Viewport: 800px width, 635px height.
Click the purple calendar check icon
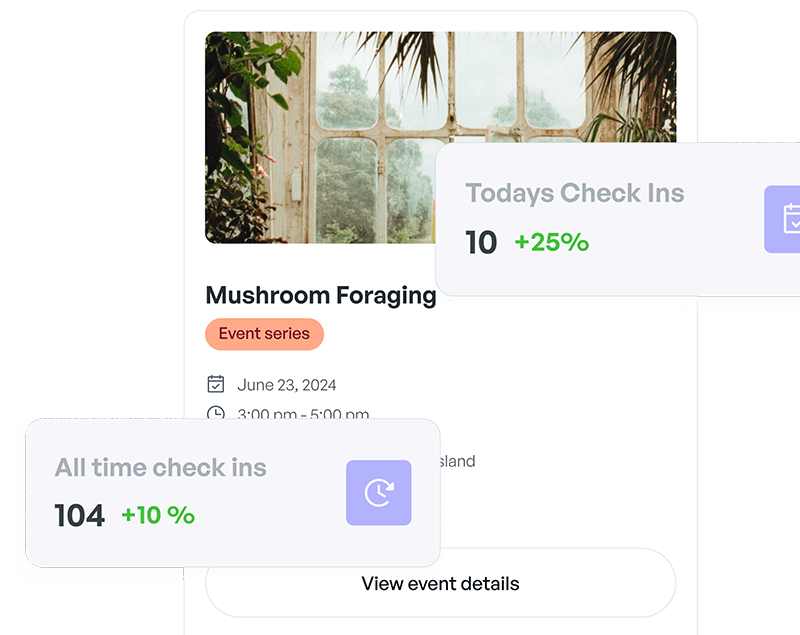point(782,219)
